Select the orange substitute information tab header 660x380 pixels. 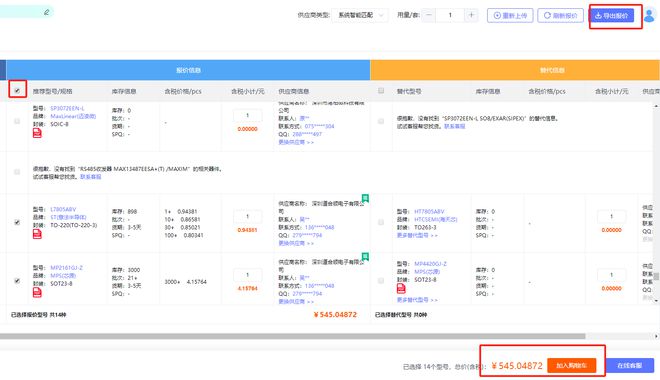point(515,70)
